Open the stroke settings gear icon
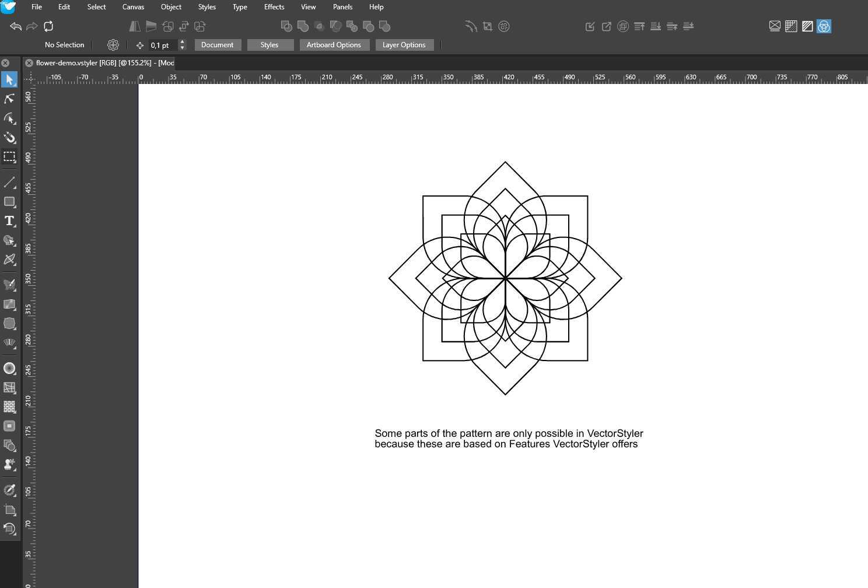The width and height of the screenshot is (868, 588). [113, 44]
